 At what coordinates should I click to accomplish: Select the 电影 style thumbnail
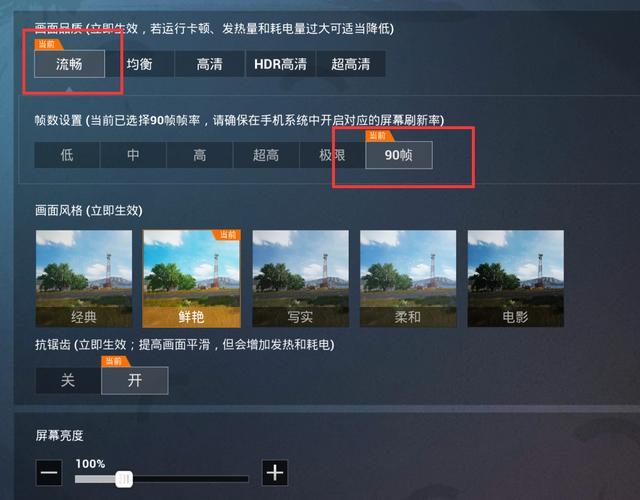pos(516,278)
